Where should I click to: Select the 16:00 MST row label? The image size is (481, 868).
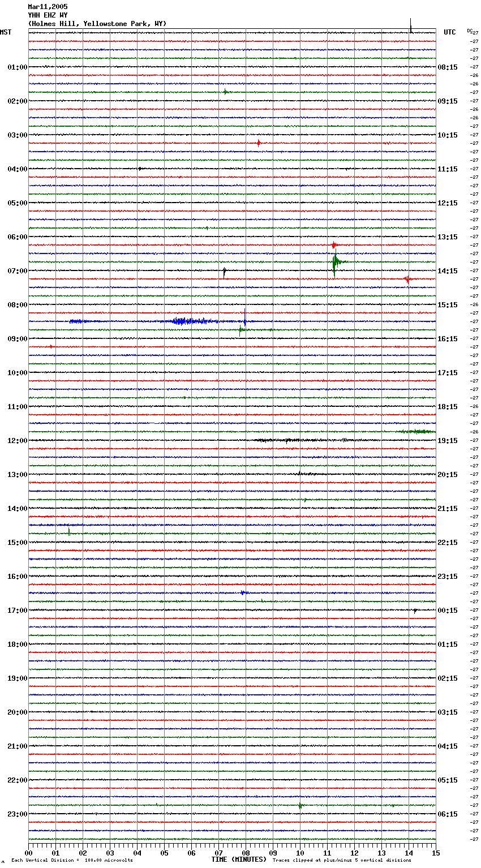(x=18, y=577)
